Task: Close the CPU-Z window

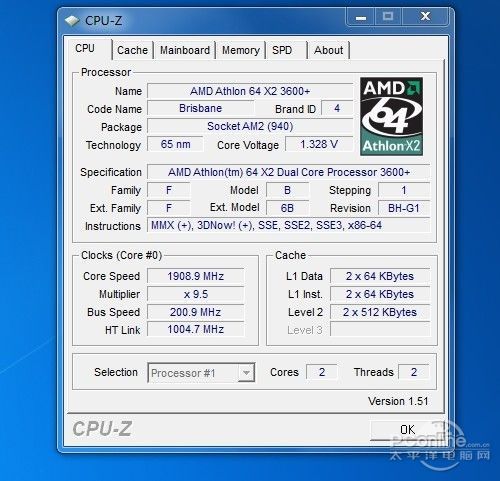Action: [425, 17]
